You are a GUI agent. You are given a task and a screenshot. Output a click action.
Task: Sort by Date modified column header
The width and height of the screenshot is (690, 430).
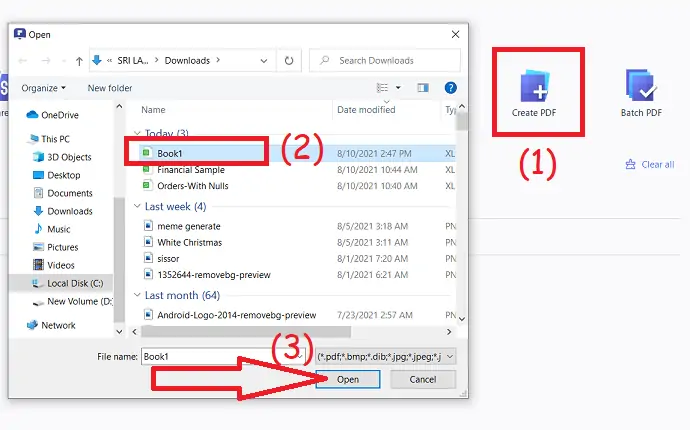[x=366, y=109]
